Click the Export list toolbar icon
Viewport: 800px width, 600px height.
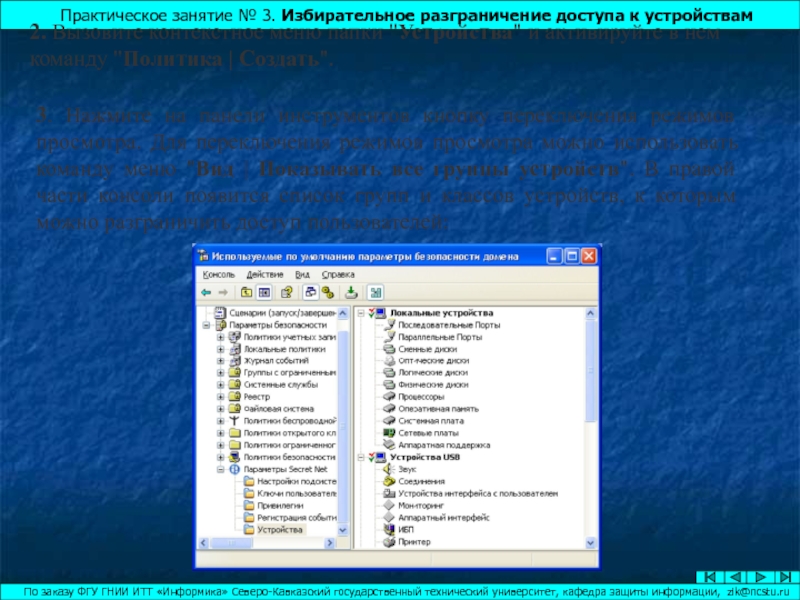pyautogui.click(x=351, y=292)
